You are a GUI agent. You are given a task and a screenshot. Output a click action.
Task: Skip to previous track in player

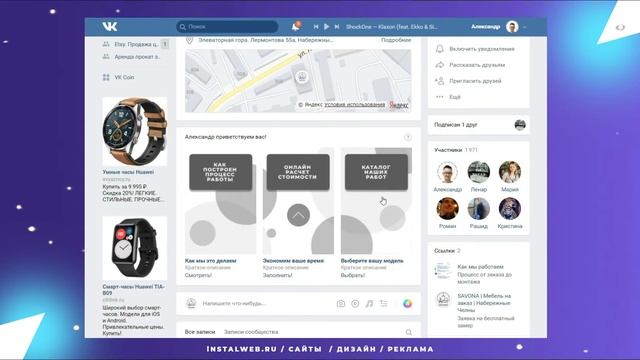316,27
